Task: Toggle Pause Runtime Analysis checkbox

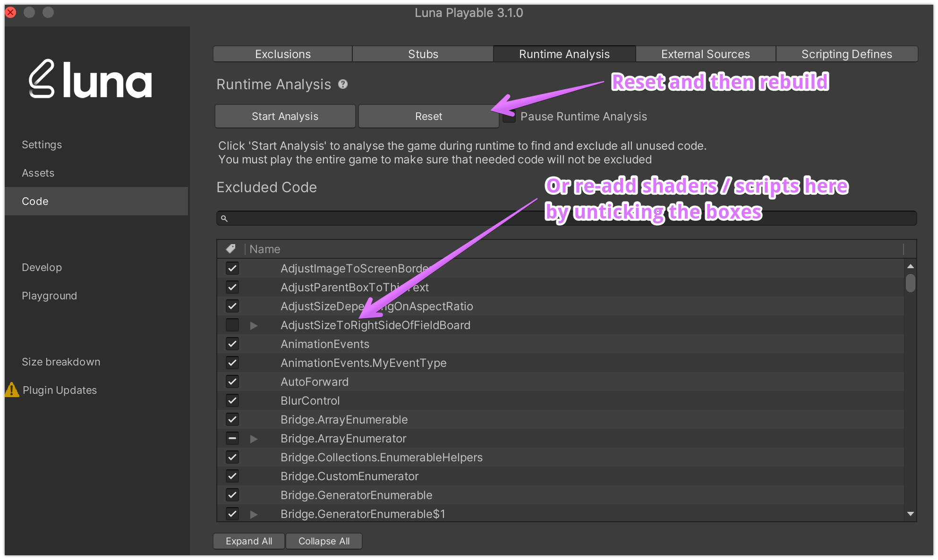Action: tap(509, 117)
